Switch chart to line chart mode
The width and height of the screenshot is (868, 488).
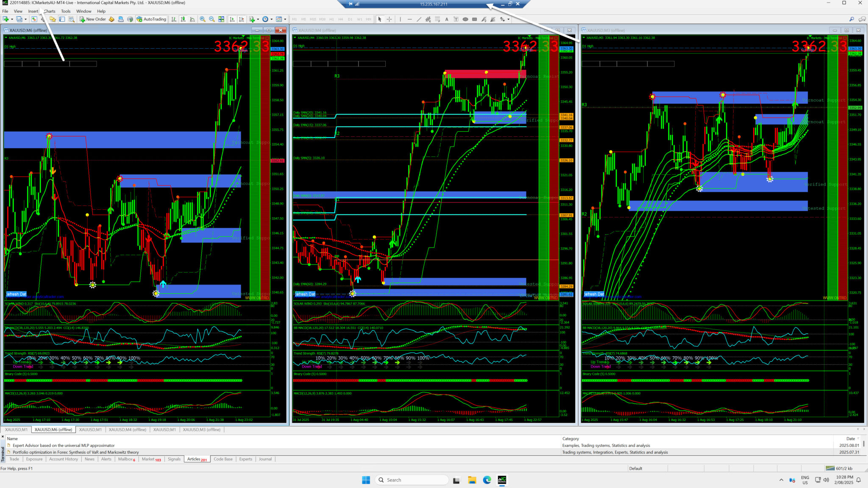click(192, 19)
